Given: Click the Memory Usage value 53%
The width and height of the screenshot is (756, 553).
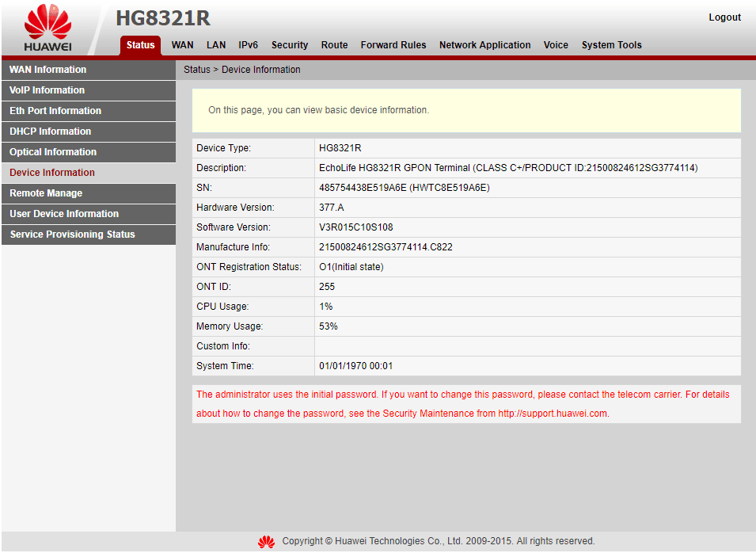Looking at the screenshot, I should click(x=329, y=326).
